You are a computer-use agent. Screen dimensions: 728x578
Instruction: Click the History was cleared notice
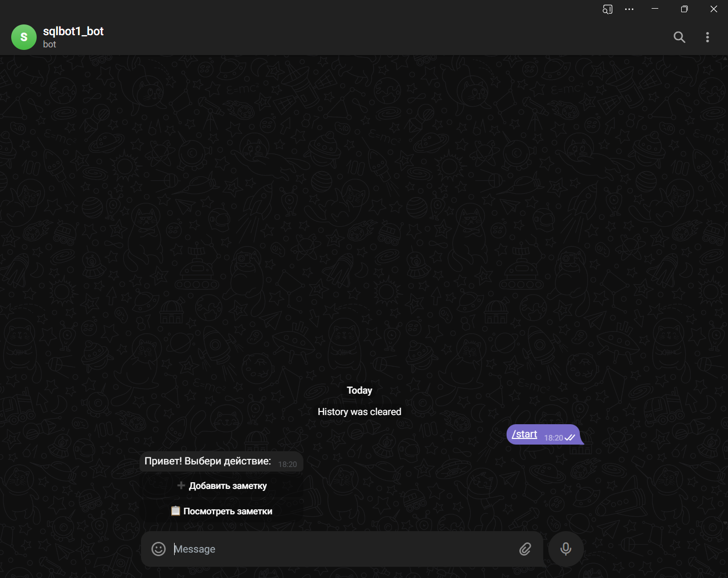[359, 412]
